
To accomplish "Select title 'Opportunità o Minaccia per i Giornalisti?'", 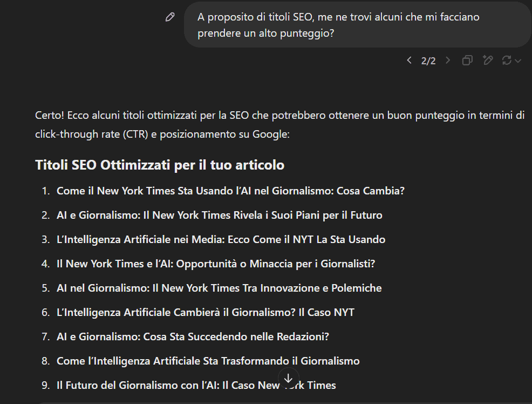I will 276,264.
